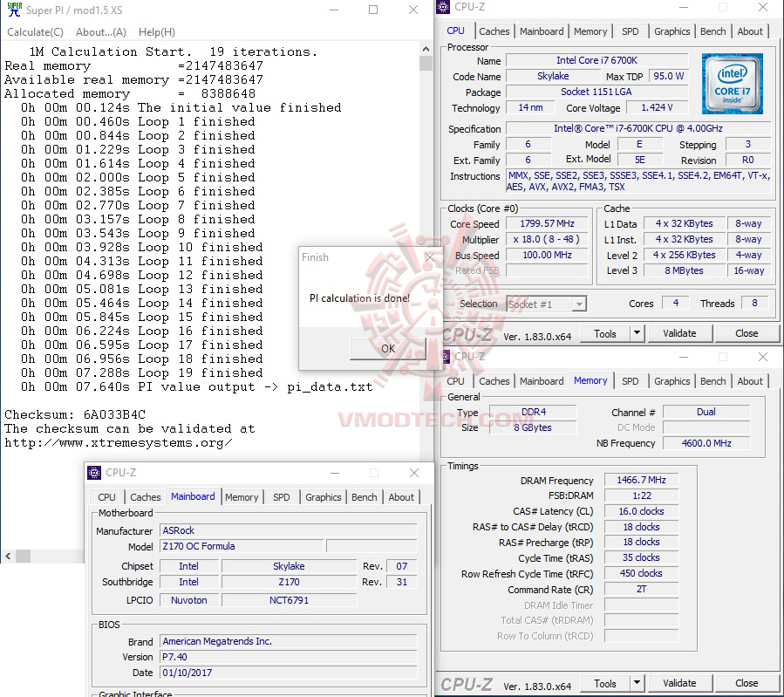Click the NB Frequency value 4600.0 MHz
Screen dimensions: 784x697
(x=706, y=443)
